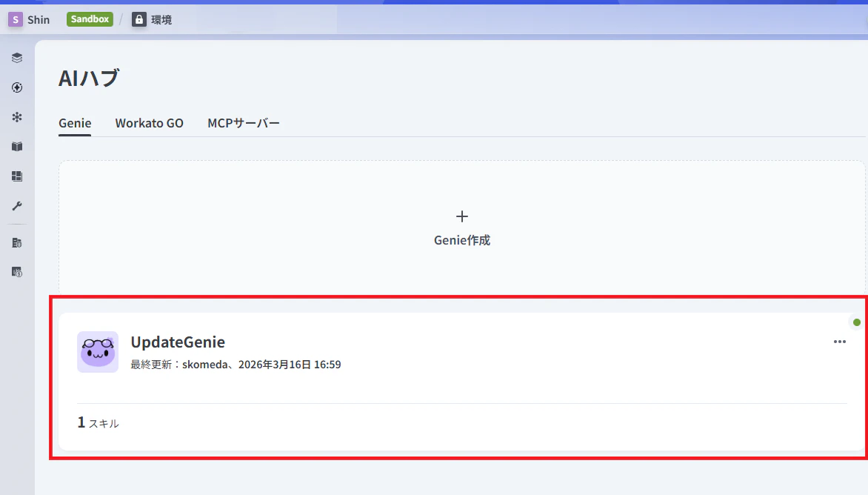
Task: Open the wrench tools icon in sidebar
Action: coord(16,206)
